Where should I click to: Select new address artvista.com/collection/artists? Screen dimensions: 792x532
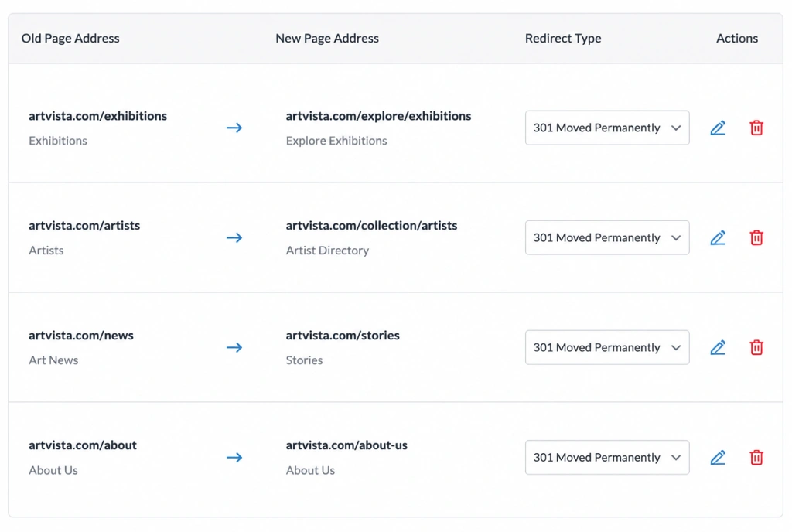(x=371, y=226)
